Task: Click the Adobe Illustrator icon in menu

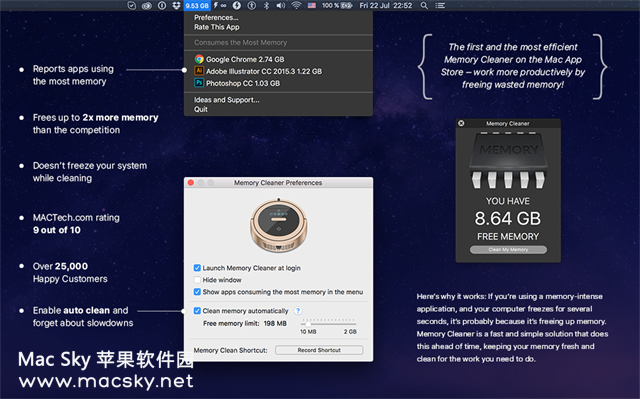Action: point(199,71)
